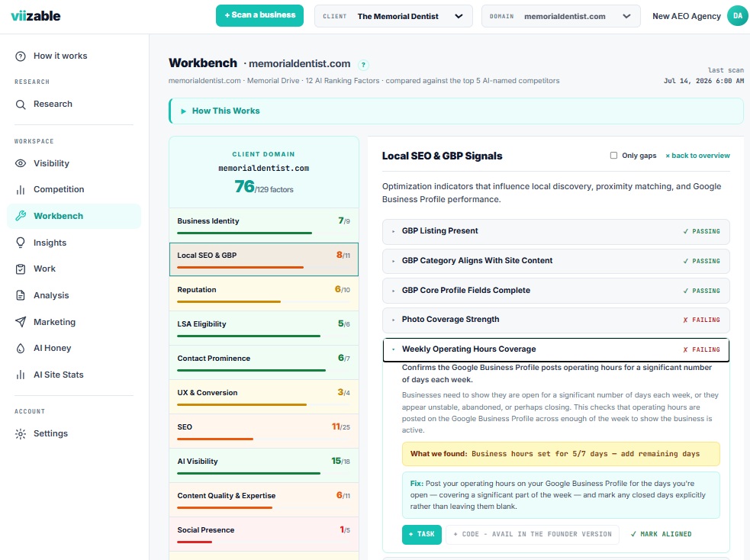Expand GBP Category Aligns With Site Content
The image size is (750, 560).
tap(555, 261)
